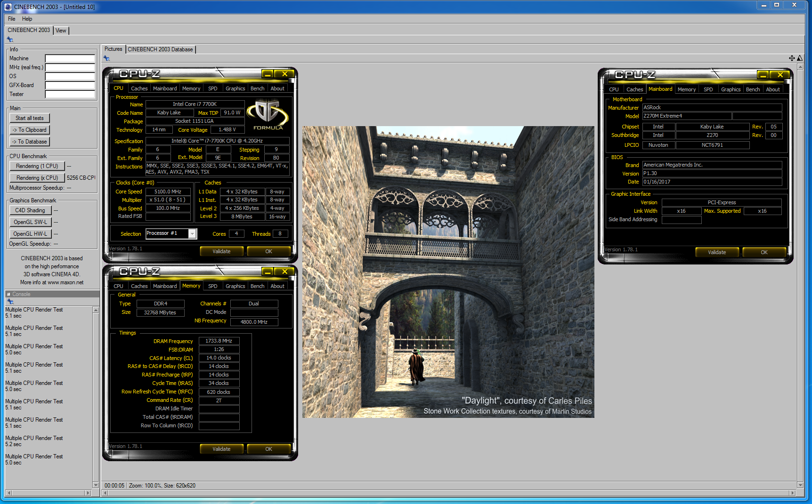812x504 pixels.
Task: Click the Start all tests button
Action: pos(30,118)
